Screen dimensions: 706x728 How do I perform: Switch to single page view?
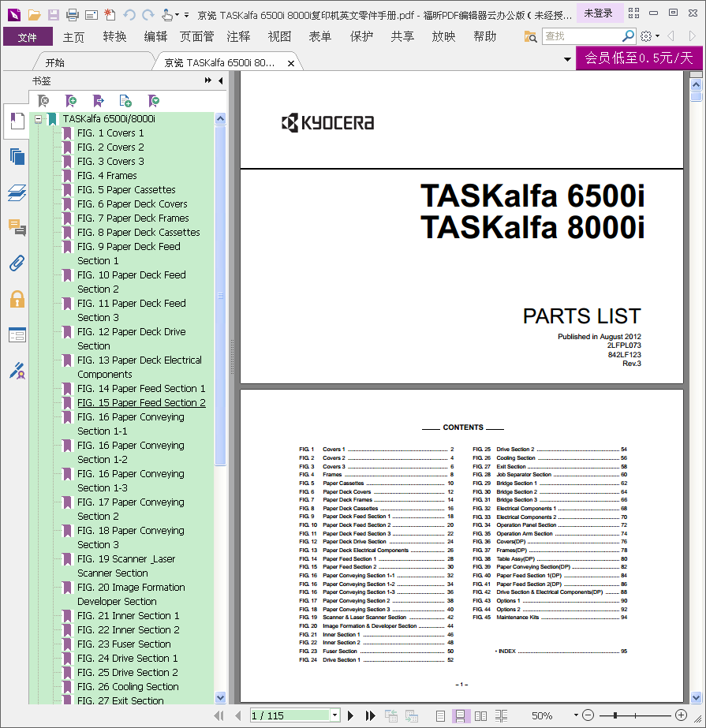[x=440, y=716]
